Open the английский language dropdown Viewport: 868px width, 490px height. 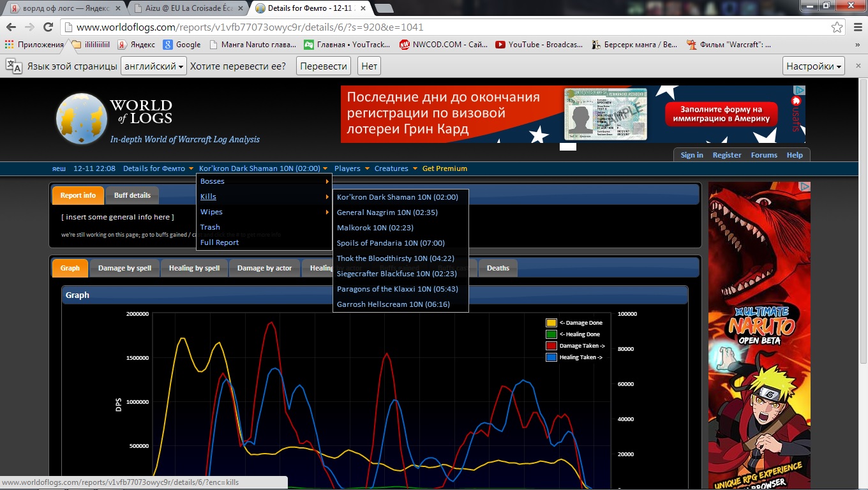154,66
